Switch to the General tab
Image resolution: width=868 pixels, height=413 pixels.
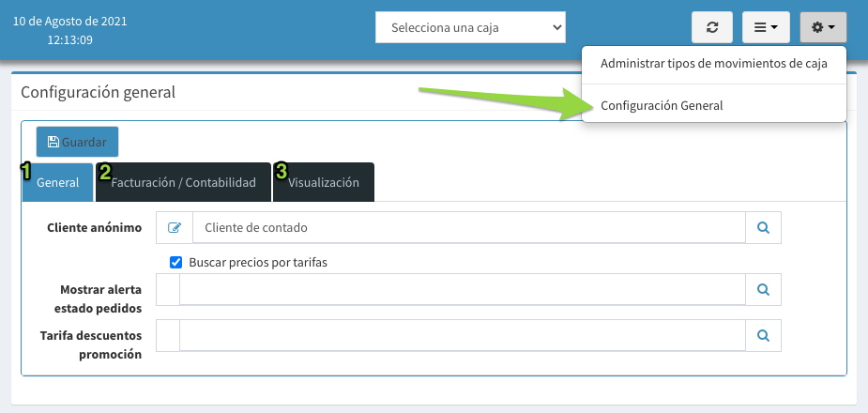(x=57, y=182)
